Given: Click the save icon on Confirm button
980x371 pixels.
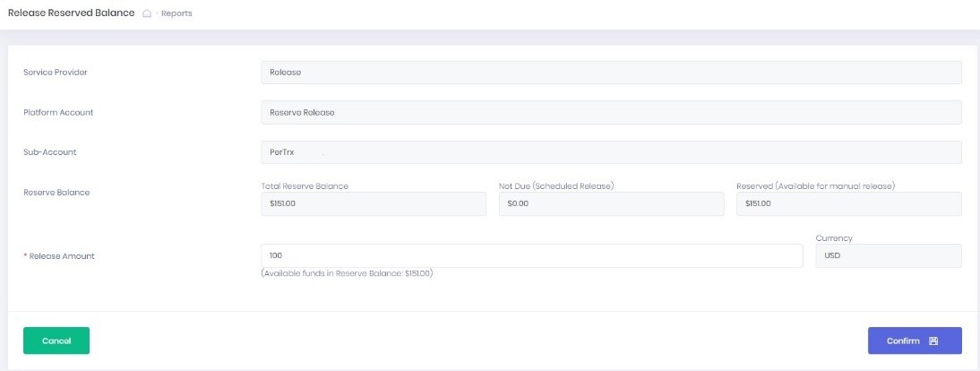Looking at the screenshot, I should coord(933,341).
